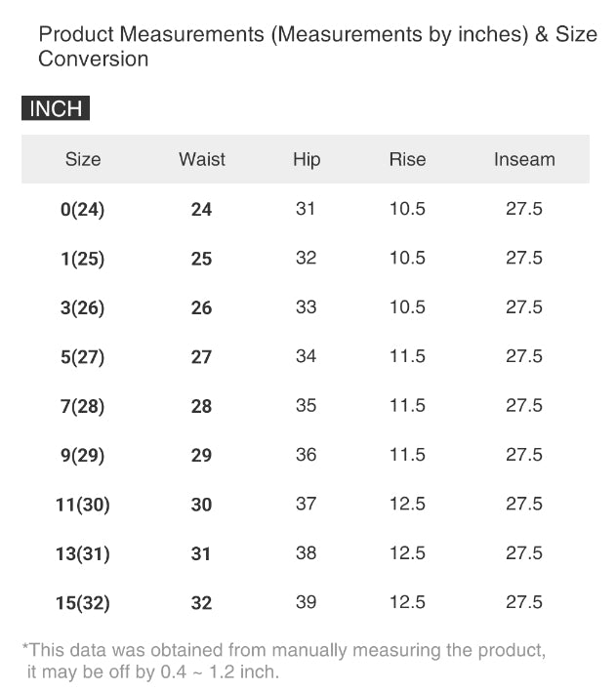This screenshot has width=616, height=691.
Task: Click the Size column header
Action: click(83, 159)
